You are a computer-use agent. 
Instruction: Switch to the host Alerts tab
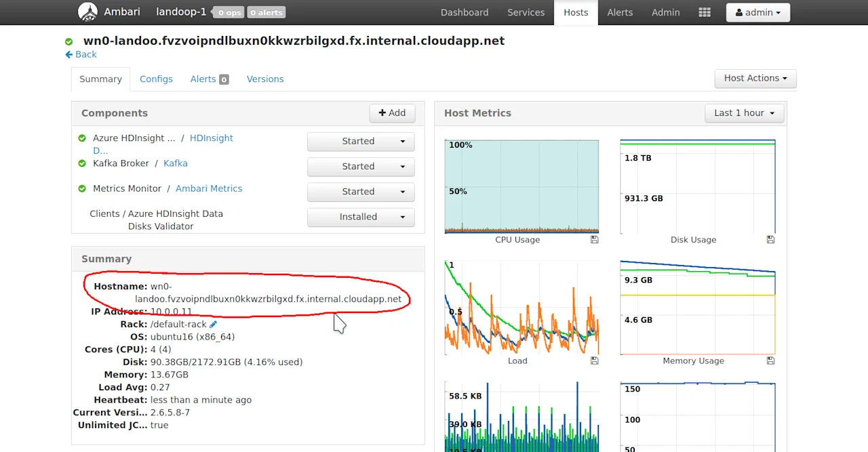click(x=209, y=79)
